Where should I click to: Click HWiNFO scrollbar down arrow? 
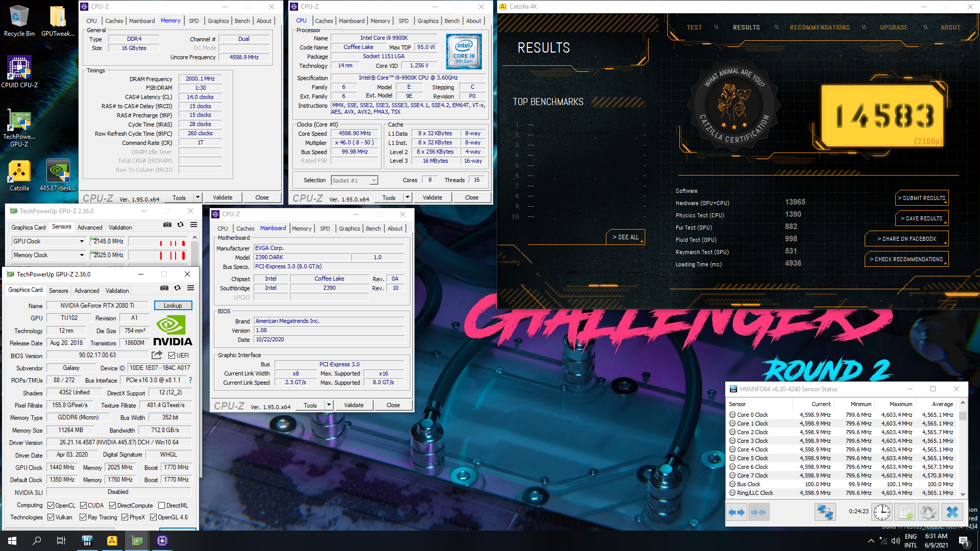(963, 494)
